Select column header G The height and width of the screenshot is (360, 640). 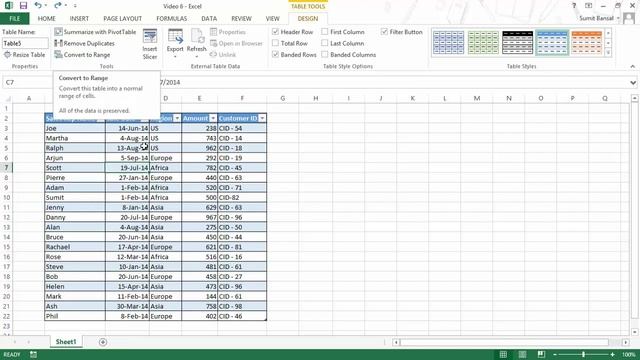click(x=282, y=98)
